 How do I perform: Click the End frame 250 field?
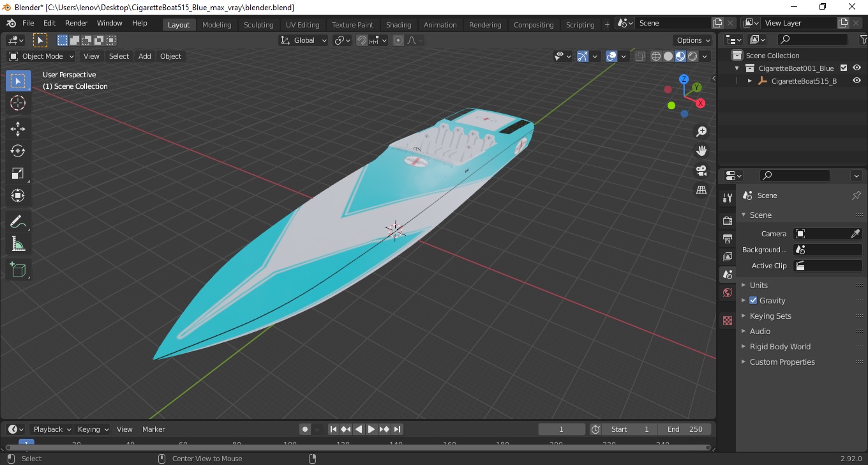pyautogui.click(x=685, y=429)
